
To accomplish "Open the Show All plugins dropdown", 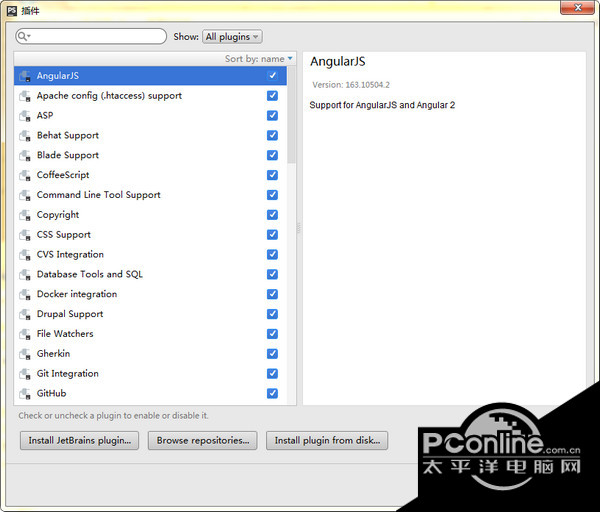I will 232,37.
